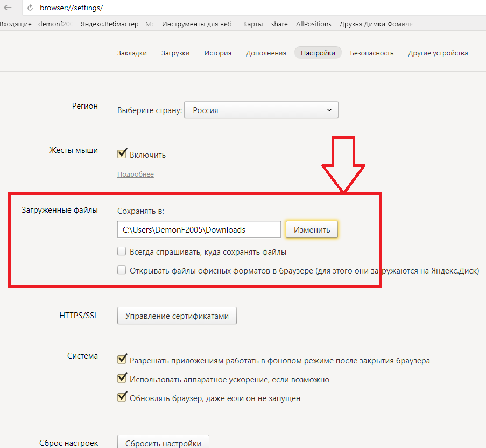Open the История tab
The height and width of the screenshot is (448, 486).
[x=217, y=53]
